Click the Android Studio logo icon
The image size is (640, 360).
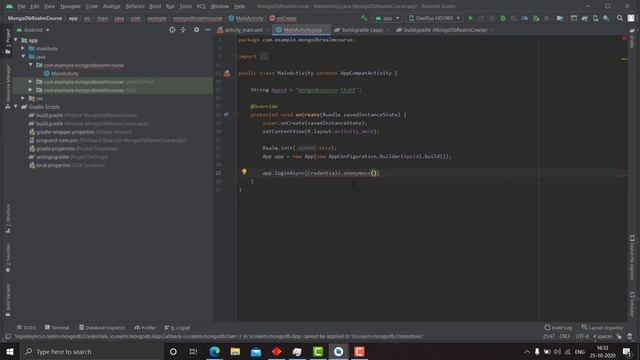[9, 6]
